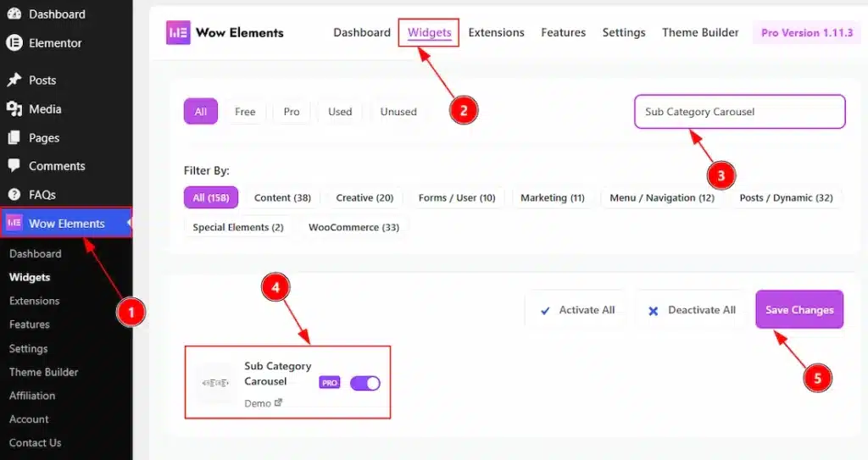
Task: Click the Comments bubble icon
Action: click(14, 165)
